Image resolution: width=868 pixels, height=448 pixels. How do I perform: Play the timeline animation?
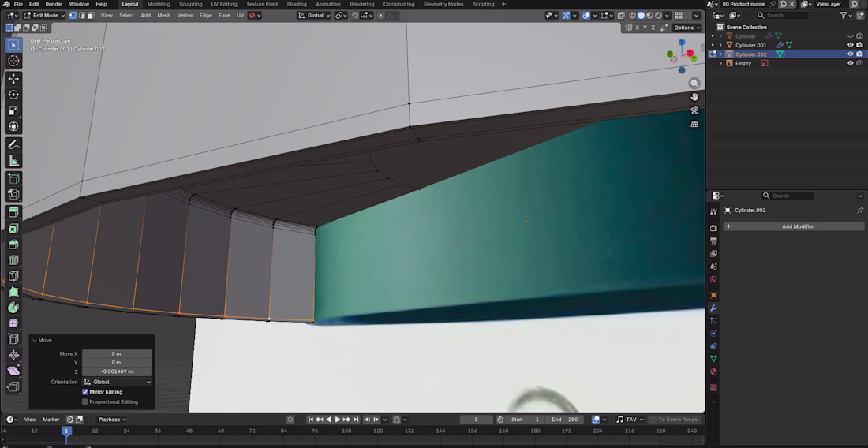tap(338, 420)
